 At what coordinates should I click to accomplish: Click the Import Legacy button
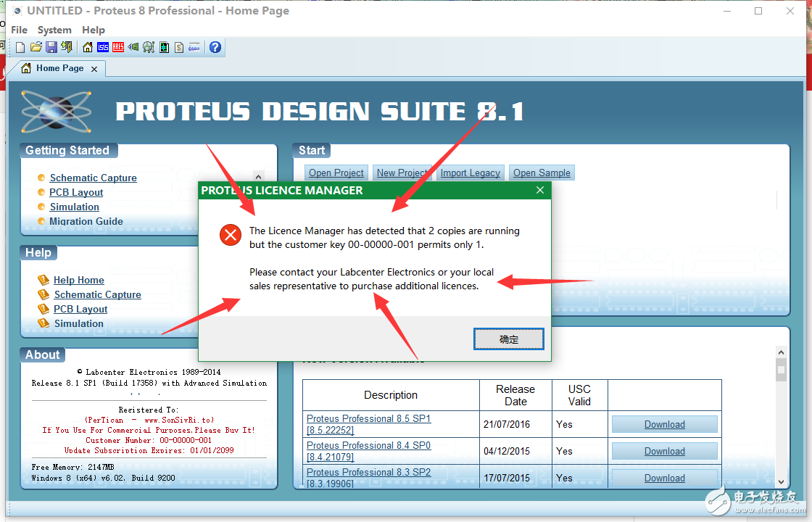click(471, 173)
